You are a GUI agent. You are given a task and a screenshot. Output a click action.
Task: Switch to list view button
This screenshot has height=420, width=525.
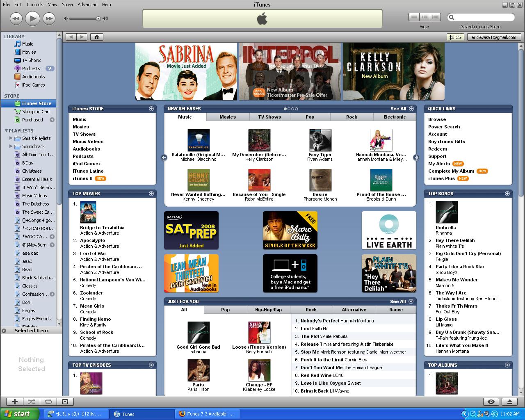414,17
